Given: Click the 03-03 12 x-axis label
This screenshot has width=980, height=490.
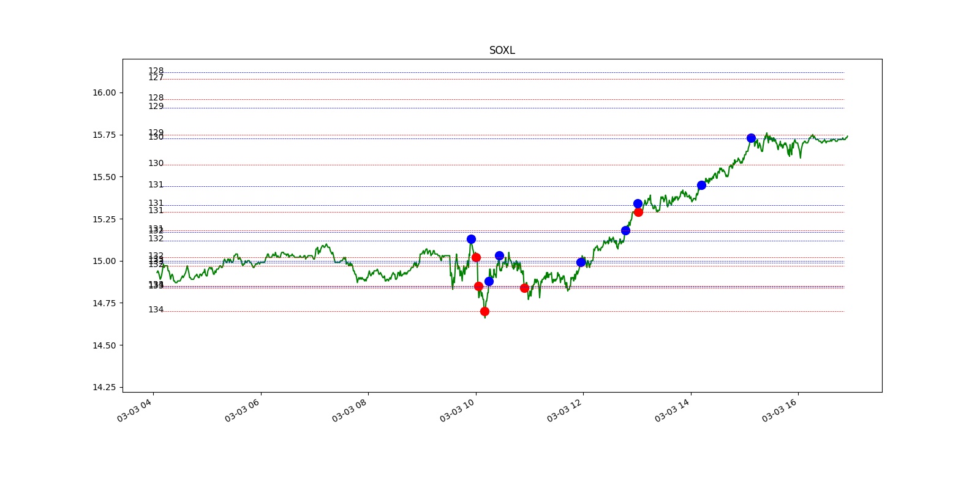Looking at the screenshot, I should click(x=564, y=410).
